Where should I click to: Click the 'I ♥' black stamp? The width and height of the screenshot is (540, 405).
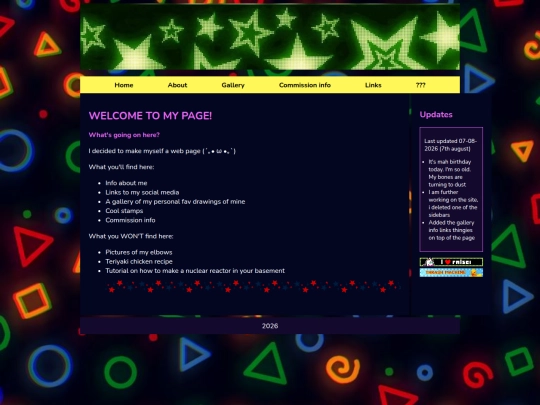(x=451, y=262)
